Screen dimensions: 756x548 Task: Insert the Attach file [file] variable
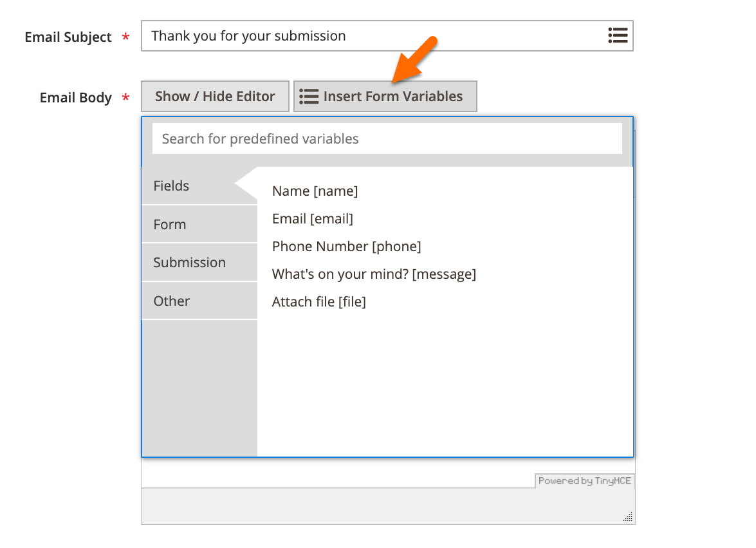click(x=318, y=302)
